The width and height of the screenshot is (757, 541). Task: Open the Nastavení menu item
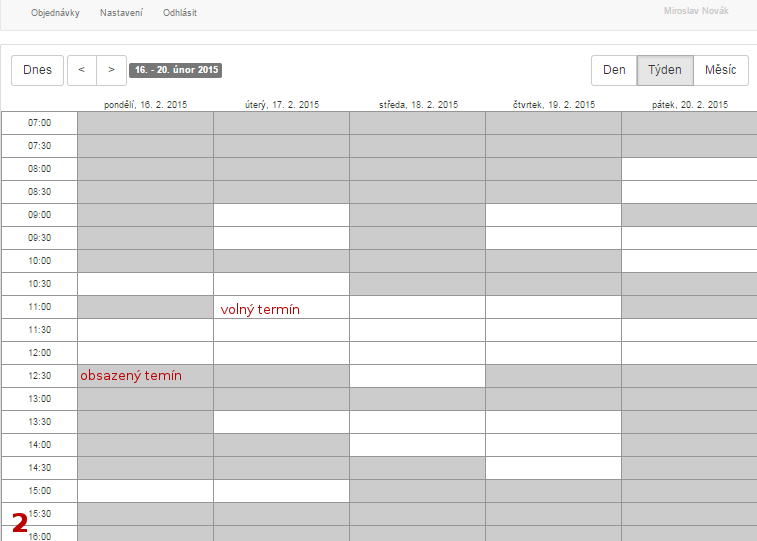tap(121, 13)
